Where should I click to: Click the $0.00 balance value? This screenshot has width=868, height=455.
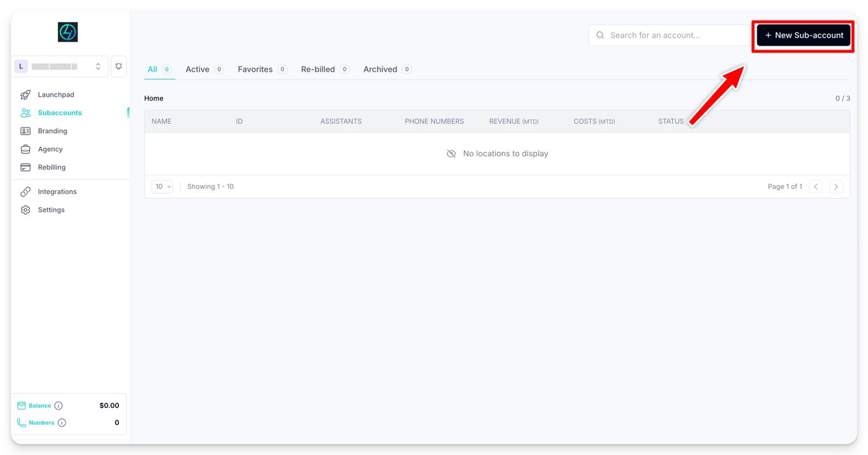pyautogui.click(x=109, y=405)
